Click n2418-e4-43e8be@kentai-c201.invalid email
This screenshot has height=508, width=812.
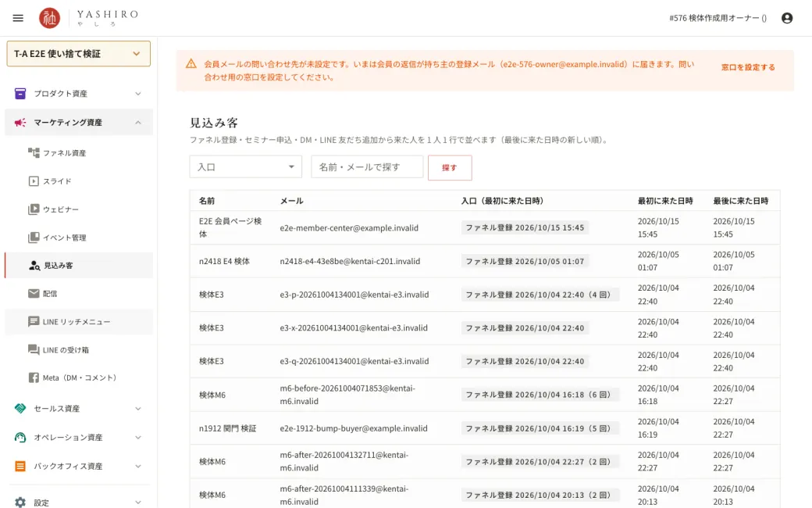tap(350, 261)
